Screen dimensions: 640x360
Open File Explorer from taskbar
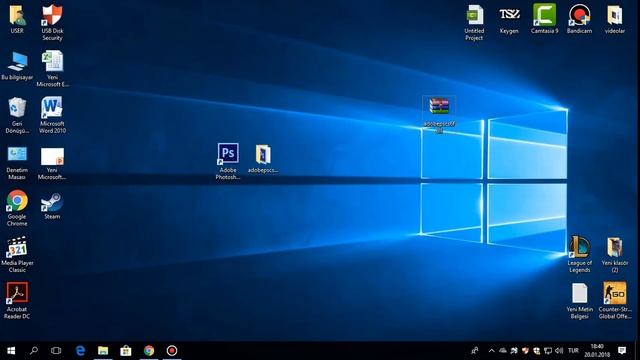point(103,351)
